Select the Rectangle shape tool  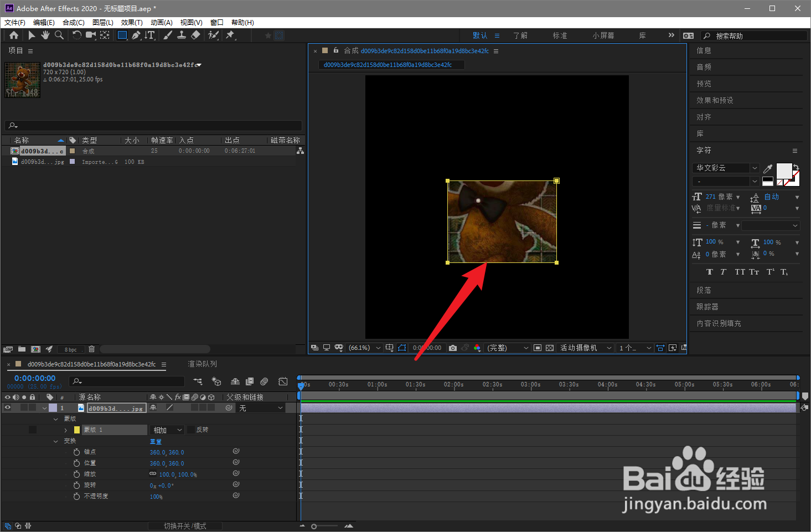pyautogui.click(x=122, y=35)
